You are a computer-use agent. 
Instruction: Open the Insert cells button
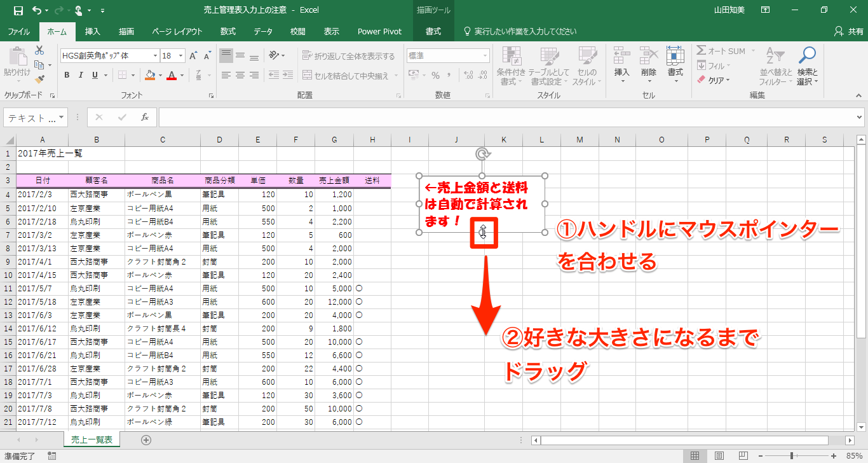point(622,65)
